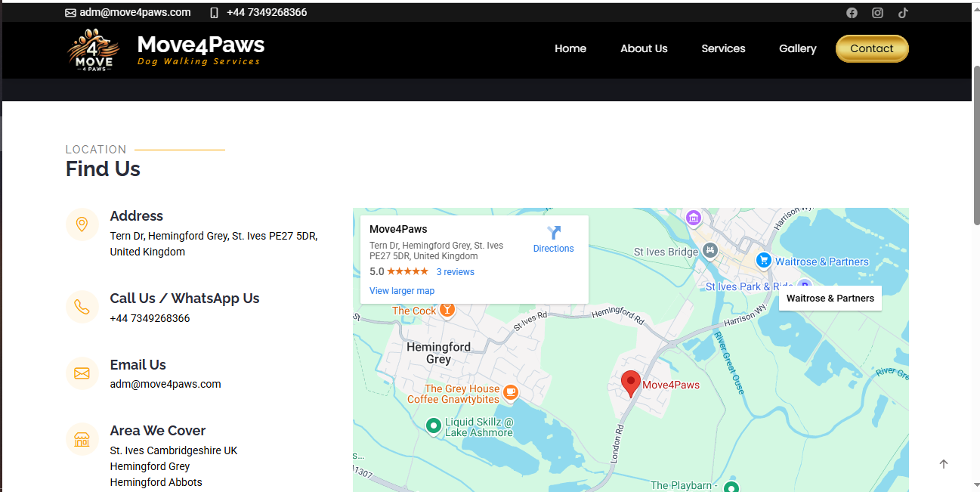The height and width of the screenshot is (492, 980).
Task: Open the 3 reviews link
Action: (455, 272)
